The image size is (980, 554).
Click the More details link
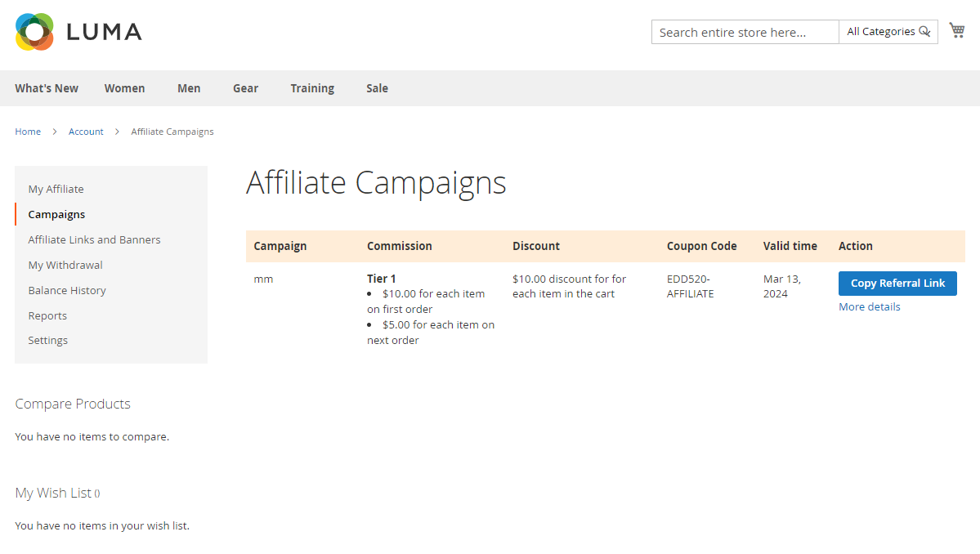click(x=869, y=307)
